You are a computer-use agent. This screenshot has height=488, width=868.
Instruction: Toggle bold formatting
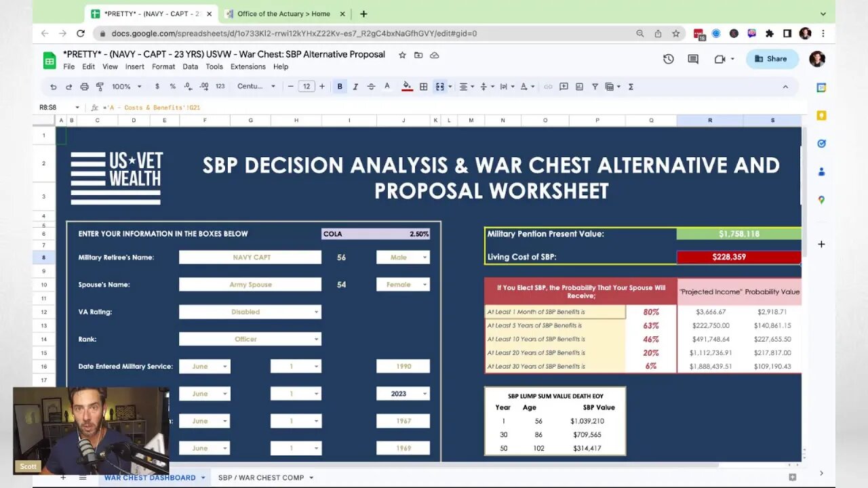(x=340, y=87)
